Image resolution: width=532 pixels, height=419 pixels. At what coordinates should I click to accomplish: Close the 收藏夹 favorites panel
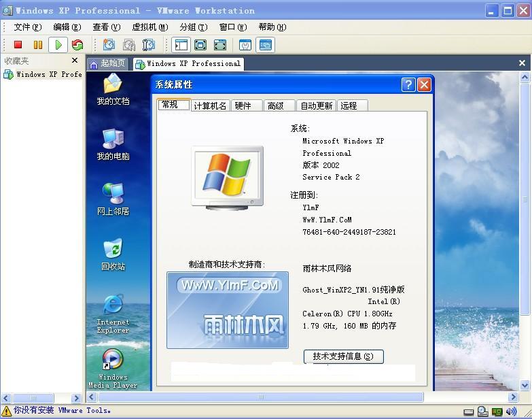[x=75, y=61]
